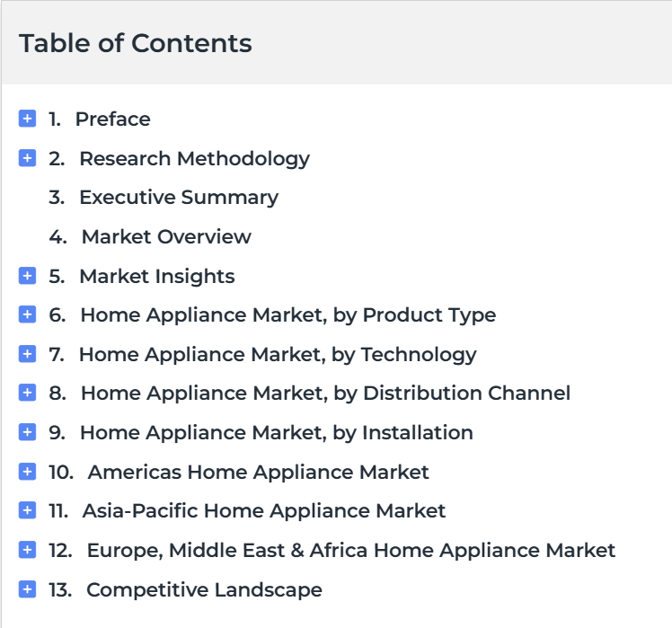Click the Research Methodology title text

click(x=195, y=159)
